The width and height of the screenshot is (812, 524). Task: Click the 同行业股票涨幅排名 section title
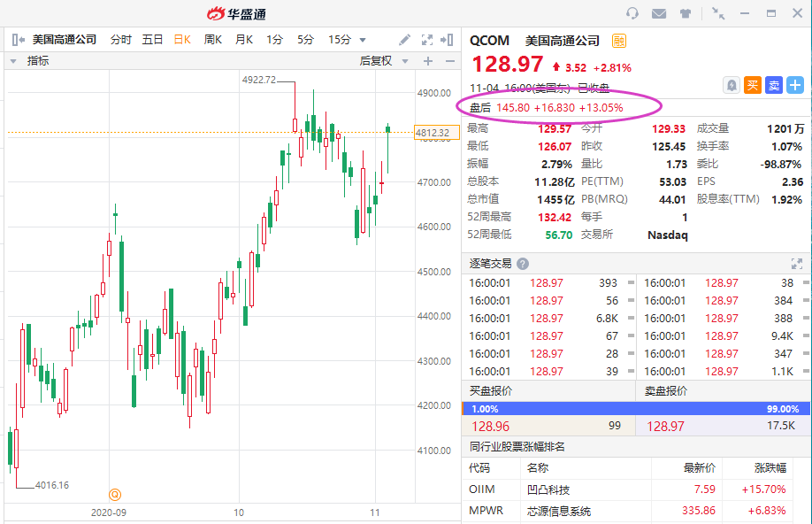(x=517, y=447)
